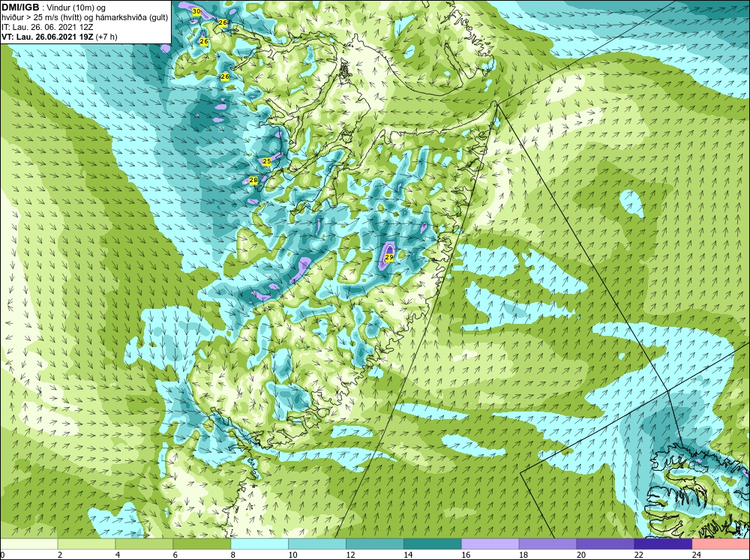Image resolution: width=750 pixels, height=560 pixels.
Task: Click the pink above-24 legend swatch
Action: (x=720, y=544)
